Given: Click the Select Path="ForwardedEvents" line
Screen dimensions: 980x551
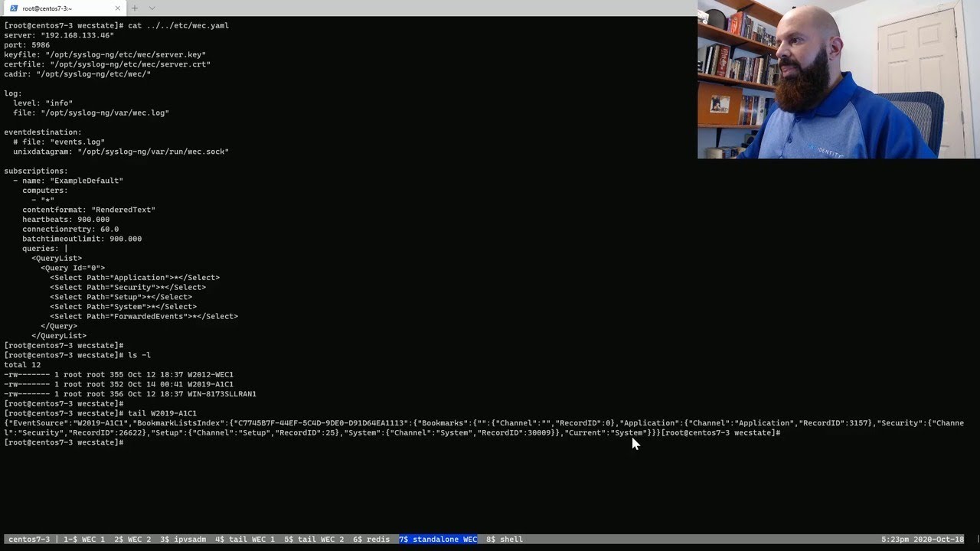Looking at the screenshot, I should pos(144,316).
